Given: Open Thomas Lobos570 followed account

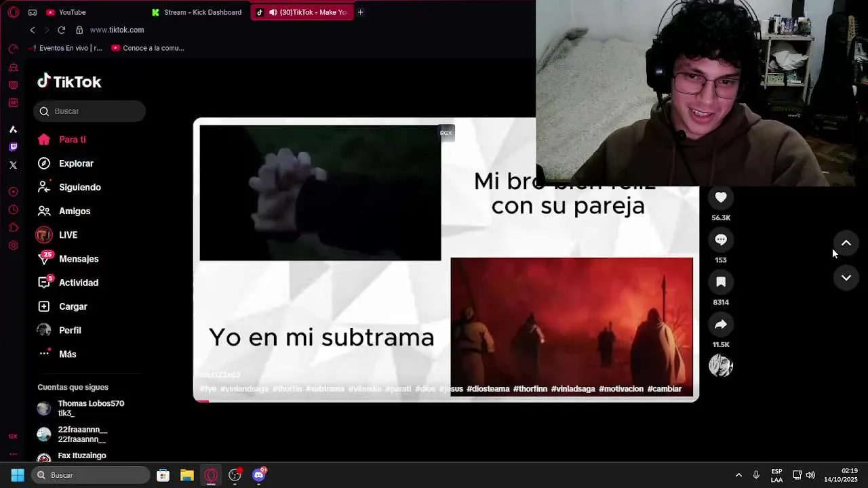Looking at the screenshot, I should [x=81, y=408].
